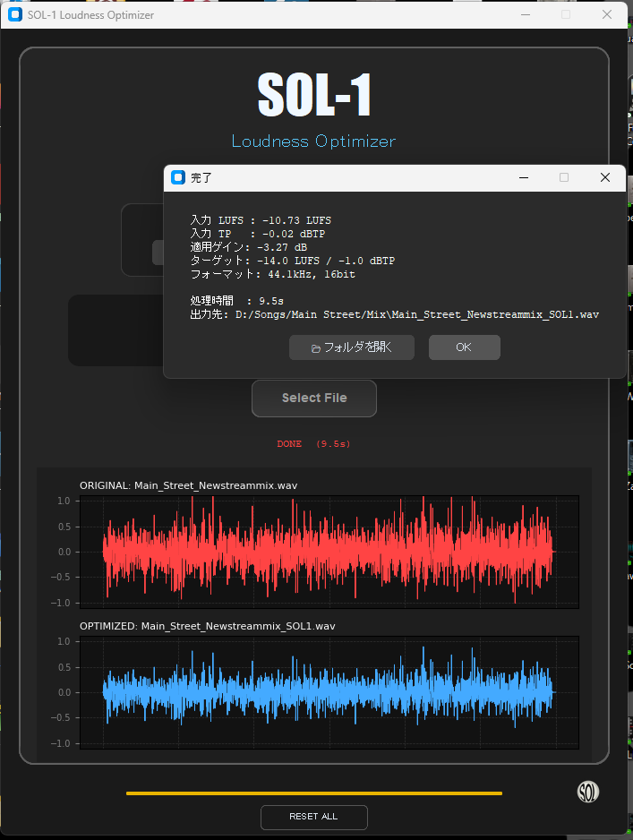Minimize the SOL-1 Loudness Optimizer window
This screenshot has width=633, height=840.
point(525,14)
